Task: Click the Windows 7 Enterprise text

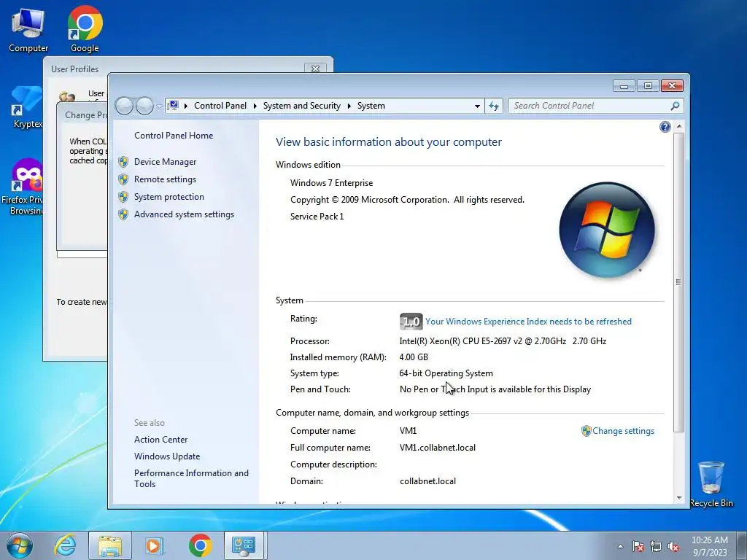Action: [x=332, y=183]
